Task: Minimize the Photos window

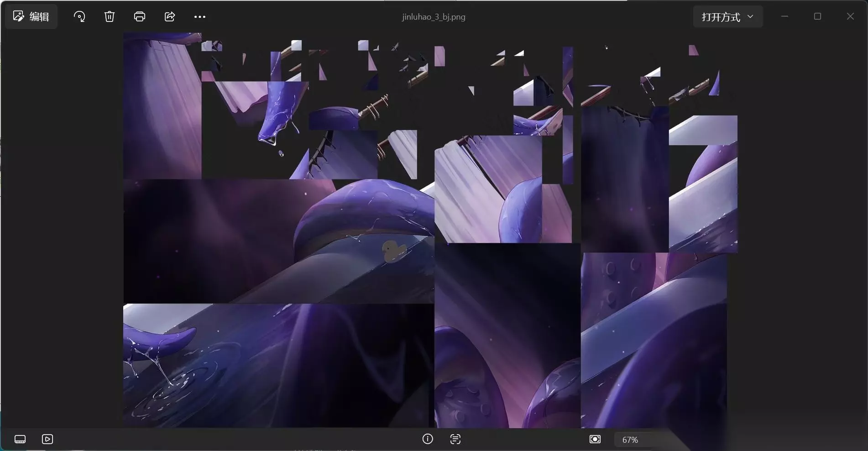Action: (785, 16)
